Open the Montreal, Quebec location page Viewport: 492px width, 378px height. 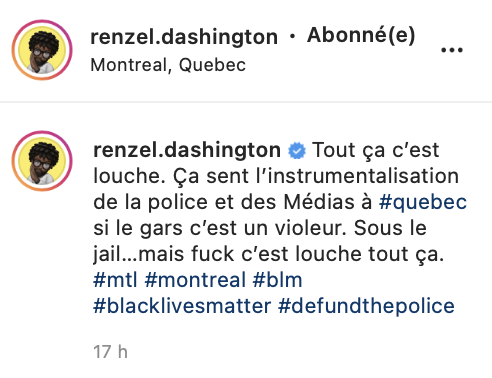tap(168, 65)
